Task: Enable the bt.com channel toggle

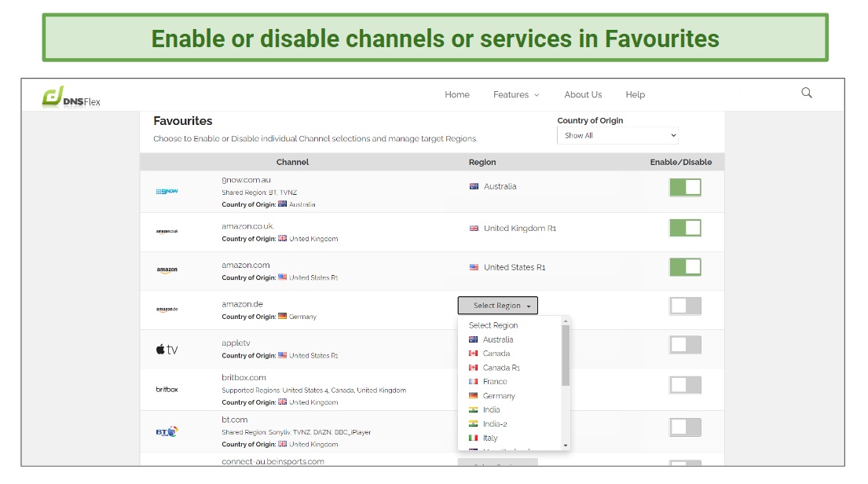Action: pos(685,427)
